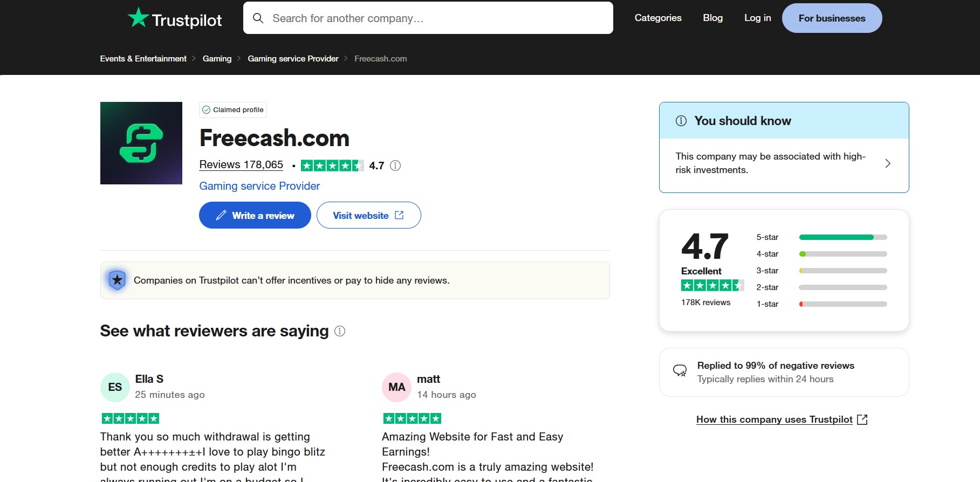Screen dimensions: 980x482
Task: Go to Gaming service Provider breadcrumb
Action: point(293,59)
